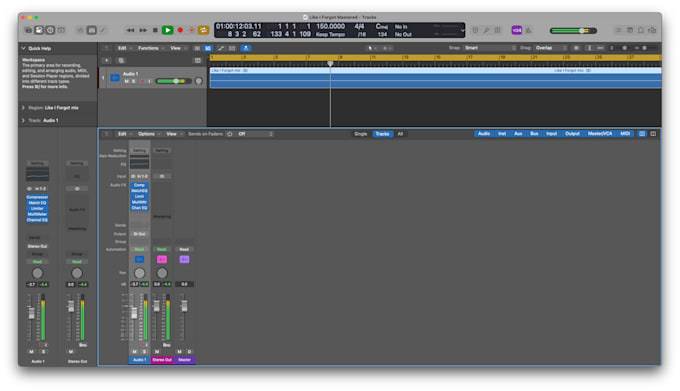Click the mixer Audio 1 pan knob
This screenshot has width=680, height=391.
pos(139,273)
